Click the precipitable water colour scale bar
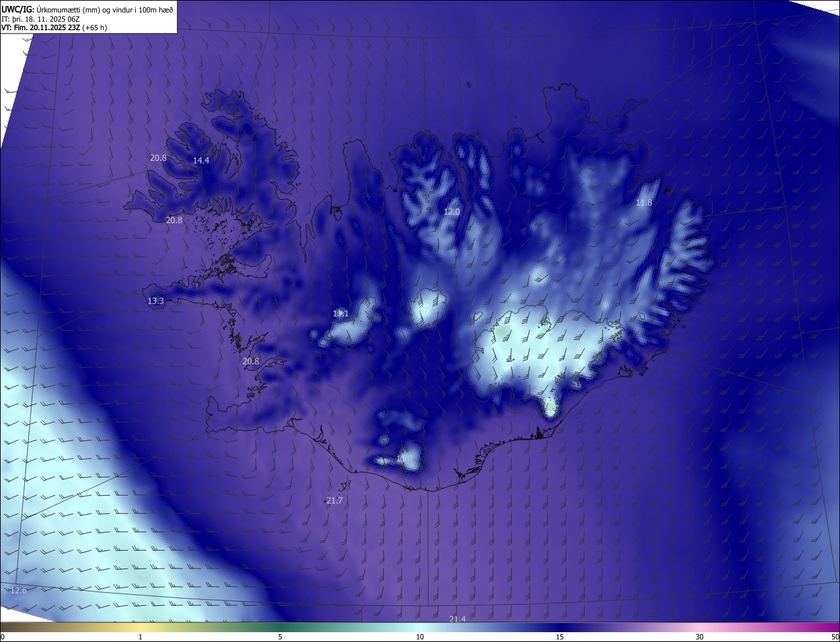This screenshot has height=642, width=840. coord(420,628)
